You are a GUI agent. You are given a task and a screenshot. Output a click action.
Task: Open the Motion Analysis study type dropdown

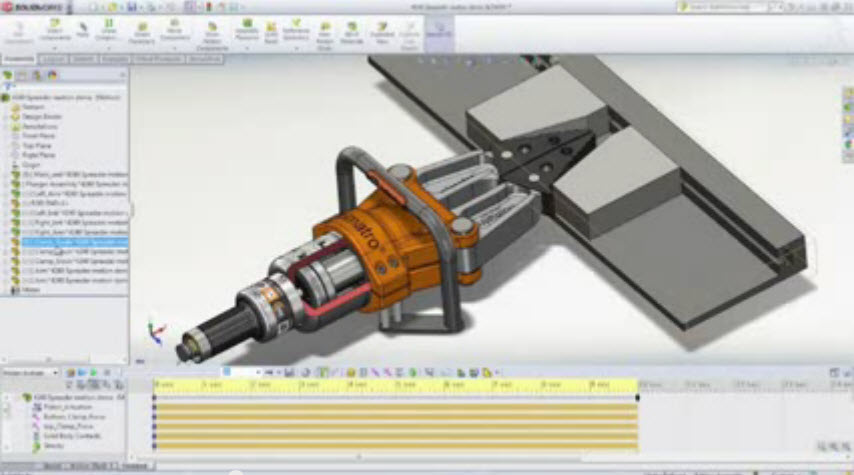tap(30, 373)
